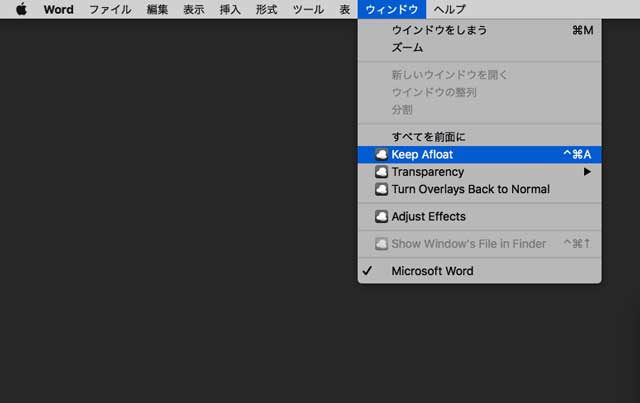This screenshot has width=640, height=403.
Task: Open Adjust Effects from the menu
Action: (x=480, y=216)
